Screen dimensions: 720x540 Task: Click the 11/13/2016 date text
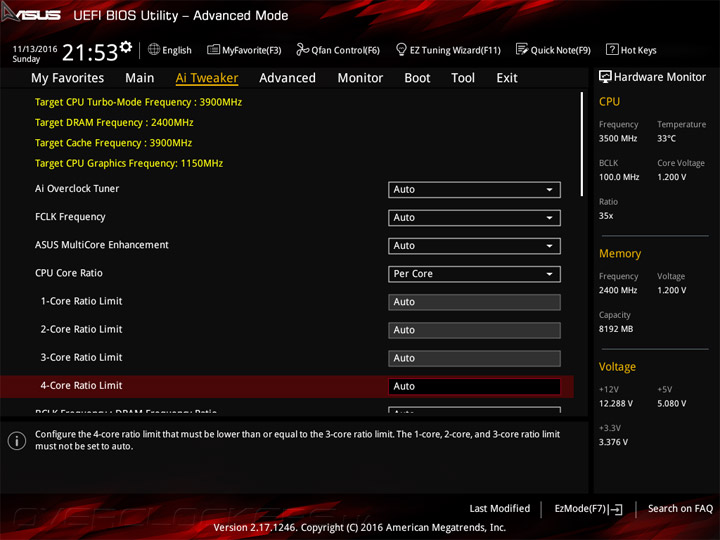click(35, 49)
